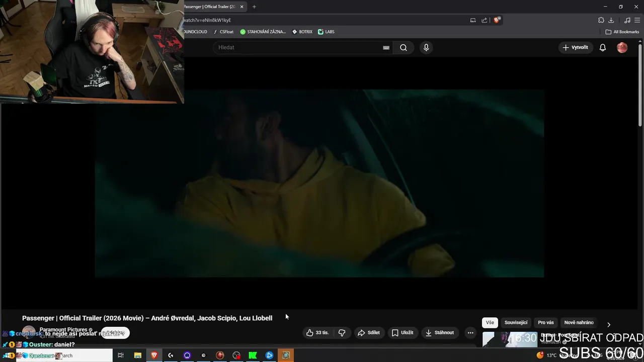The width and height of the screenshot is (644, 362).
Task: Click the install/cast screen icon in the address bar
Action: click(x=473, y=20)
